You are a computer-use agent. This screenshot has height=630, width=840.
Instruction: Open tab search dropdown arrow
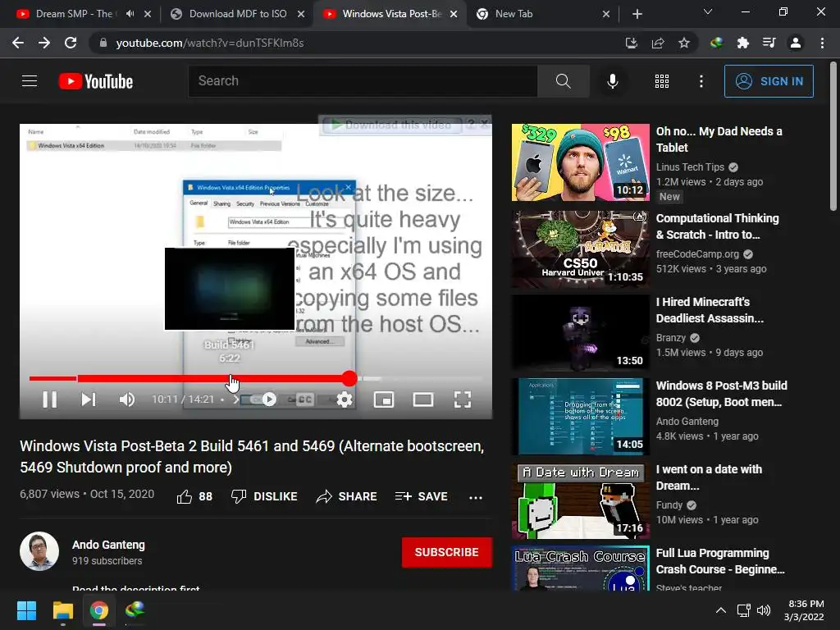708,11
